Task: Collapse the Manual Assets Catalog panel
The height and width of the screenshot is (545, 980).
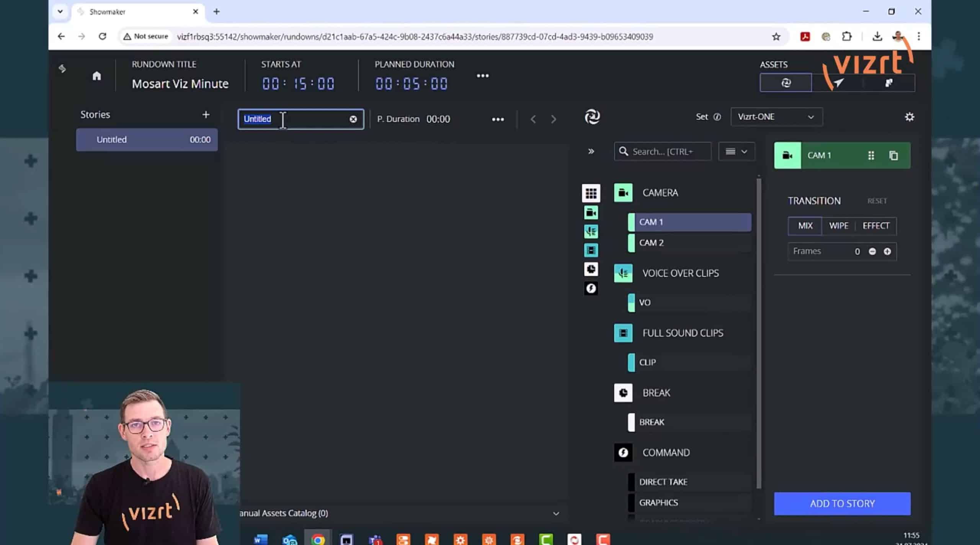Action: click(x=557, y=513)
